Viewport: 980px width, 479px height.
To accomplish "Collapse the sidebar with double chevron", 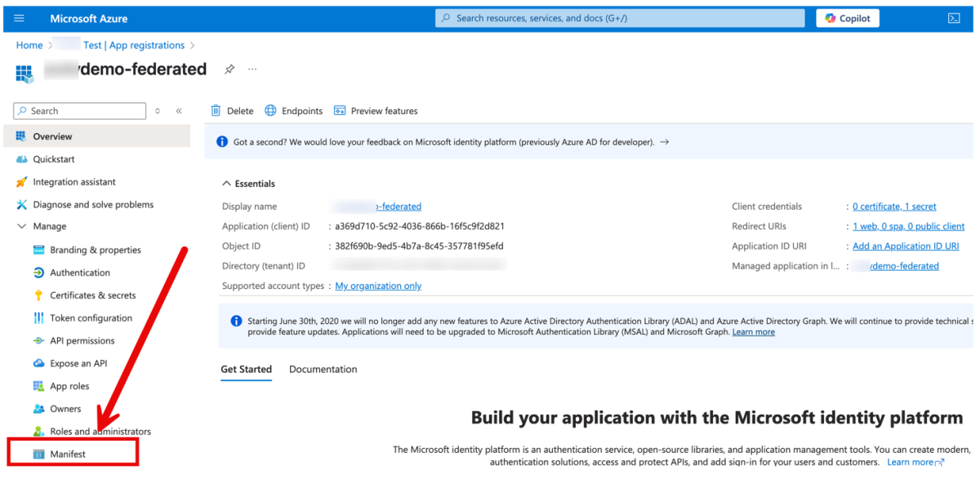I will pyautogui.click(x=179, y=111).
